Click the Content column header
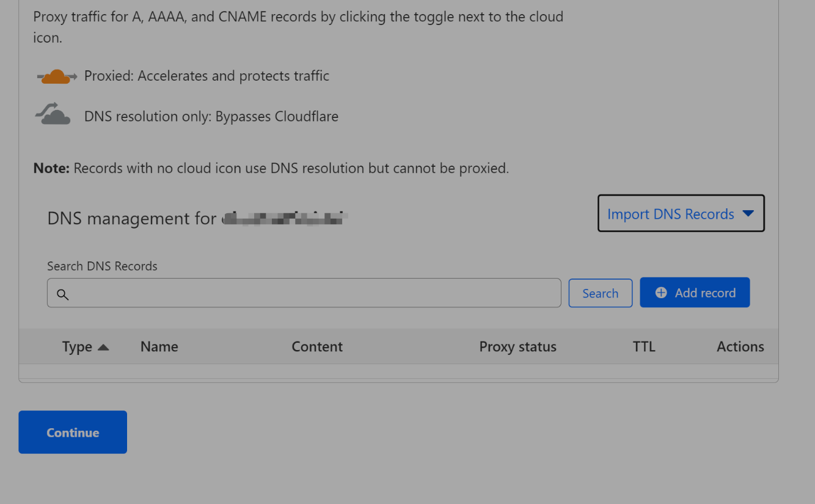This screenshot has width=815, height=504. click(316, 346)
